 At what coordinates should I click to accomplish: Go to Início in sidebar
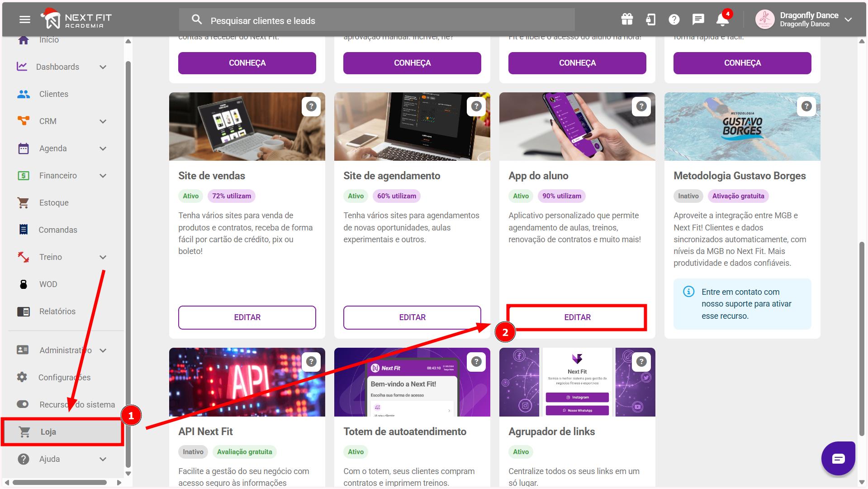click(49, 40)
